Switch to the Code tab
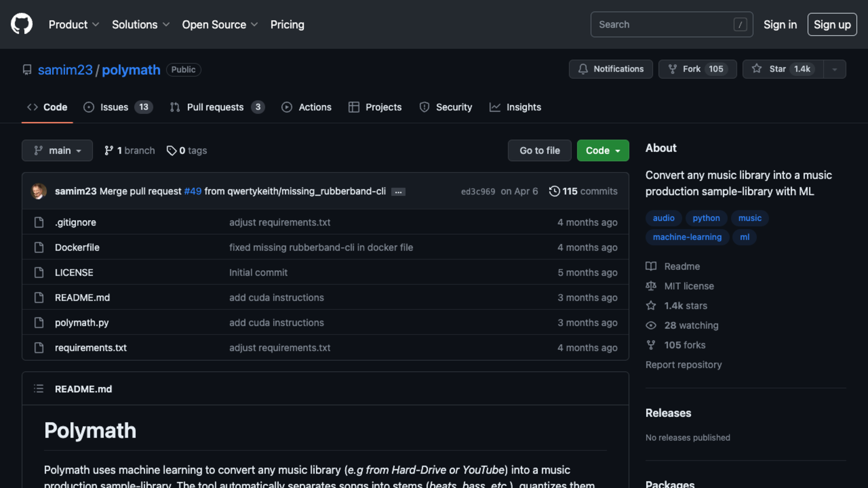868x488 pixels. pyautogui.click(x=47, y=108)
